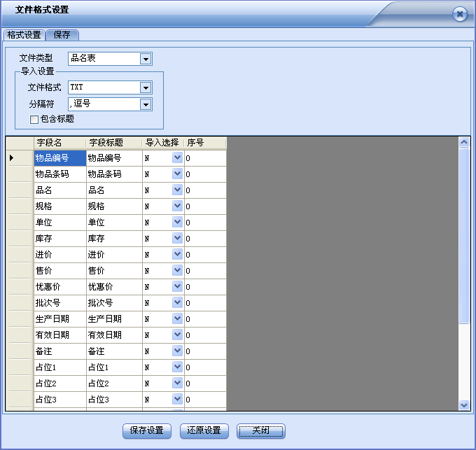The width and height of the screenshot is (476, 450).
Task: Open 导入选择 dropdown for 品名 row
Action: tap(177, 190)
